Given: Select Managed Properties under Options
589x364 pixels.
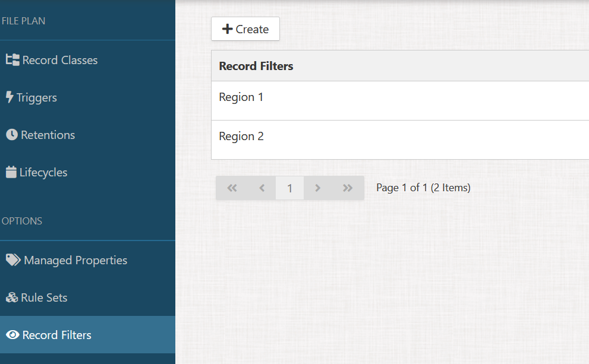Looking at the screenshot, I should point(75,260).
